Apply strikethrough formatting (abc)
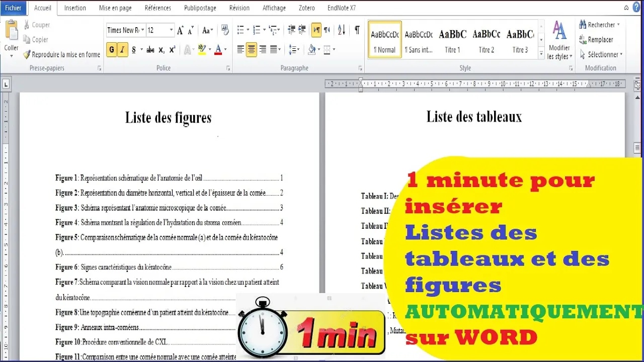This screenshot has width=644, height=362. pyautogui.click(x=150, y=50)
